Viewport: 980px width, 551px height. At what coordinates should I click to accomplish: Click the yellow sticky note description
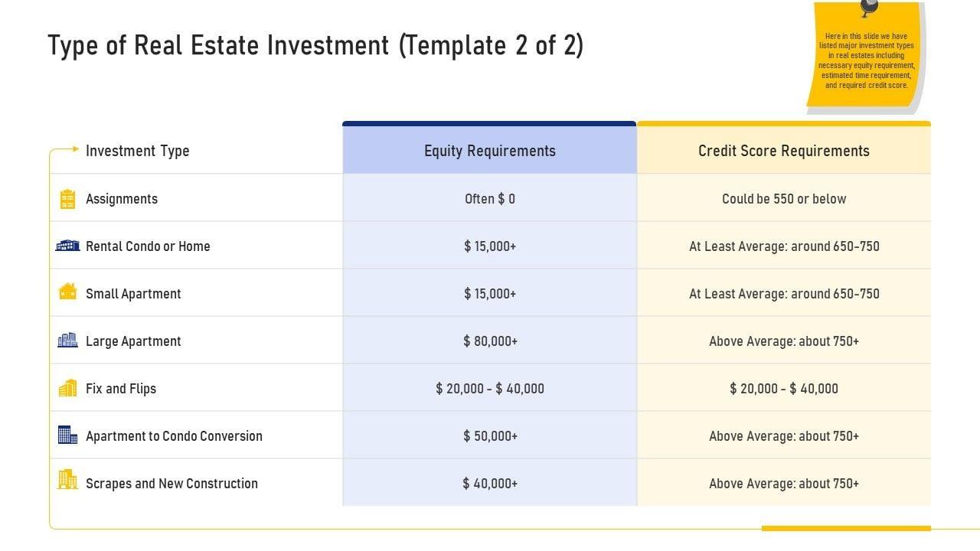pos(866,60)
